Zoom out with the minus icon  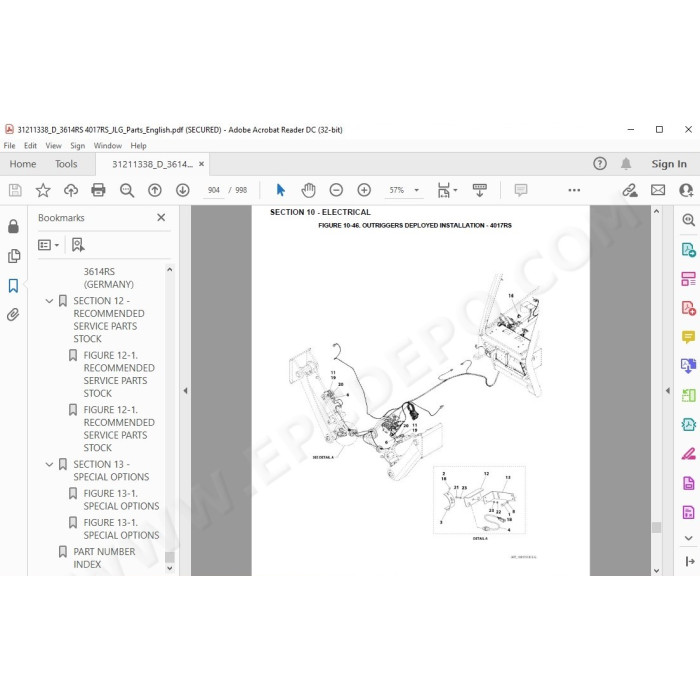(x=336, y=190)
